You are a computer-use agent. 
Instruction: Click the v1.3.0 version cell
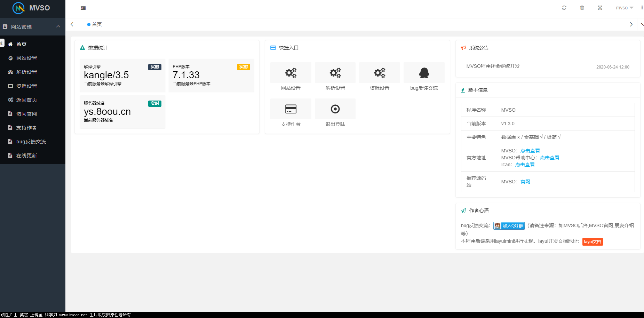point(565,124)
